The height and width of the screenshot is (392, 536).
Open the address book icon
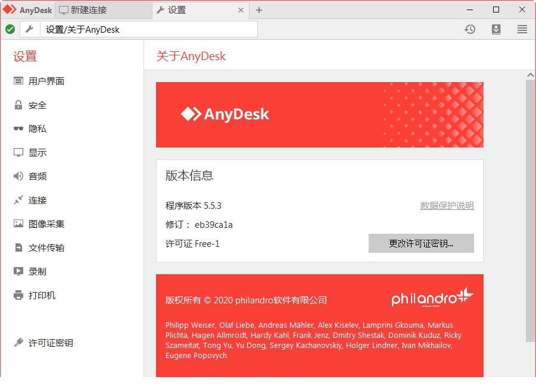tap(496, 29)
